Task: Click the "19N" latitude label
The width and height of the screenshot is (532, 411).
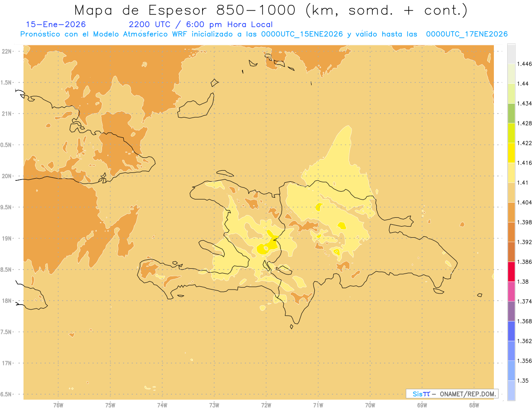Action: click(8, 239)
